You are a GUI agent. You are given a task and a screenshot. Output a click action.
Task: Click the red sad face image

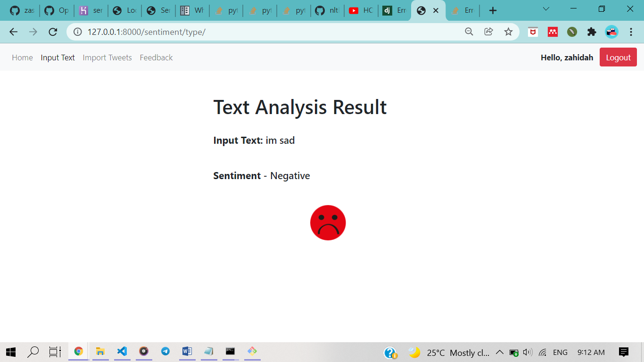coord(328,222)
